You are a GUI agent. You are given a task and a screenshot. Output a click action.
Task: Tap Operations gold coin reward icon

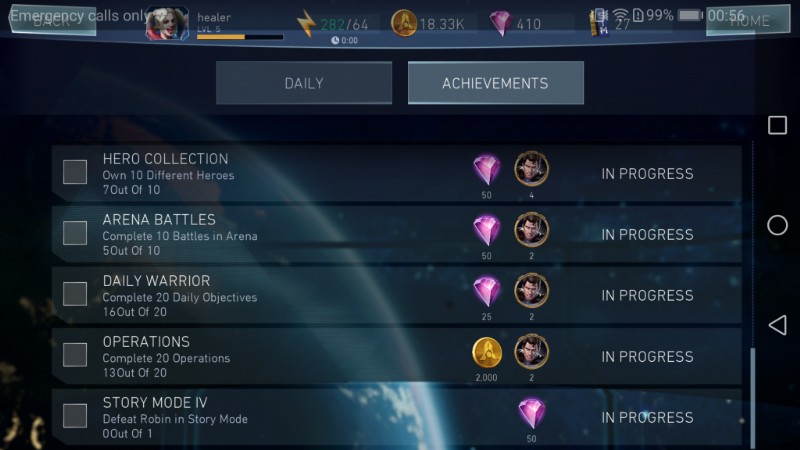[487, 352]
